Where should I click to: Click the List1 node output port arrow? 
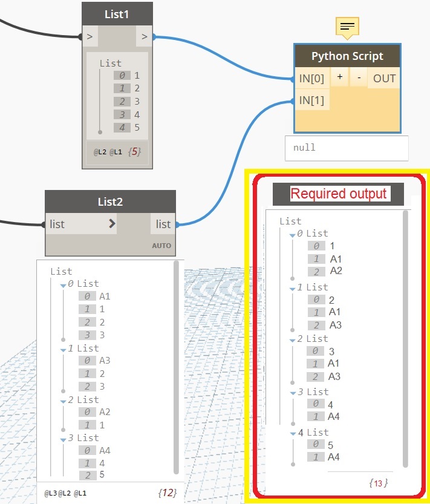tap(145, 37)
